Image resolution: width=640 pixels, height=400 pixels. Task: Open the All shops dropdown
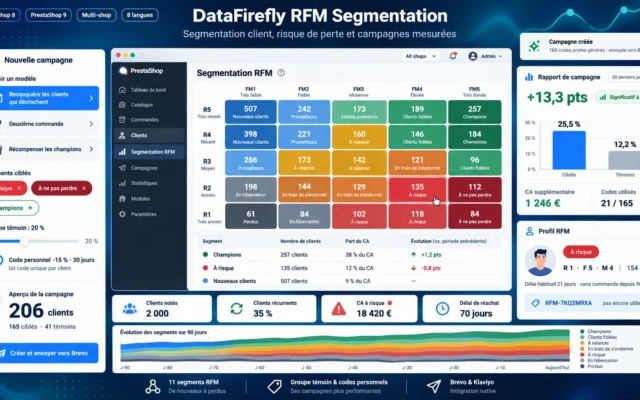pos(420,56)
